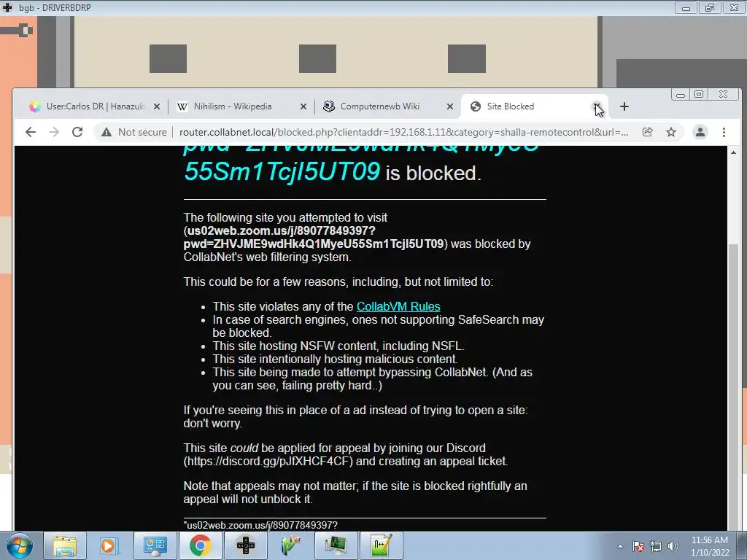The height and width of the screenshot is (560, 747).
Task: Open the circuit board monitor taskbar application
Action: pos(336,545)
